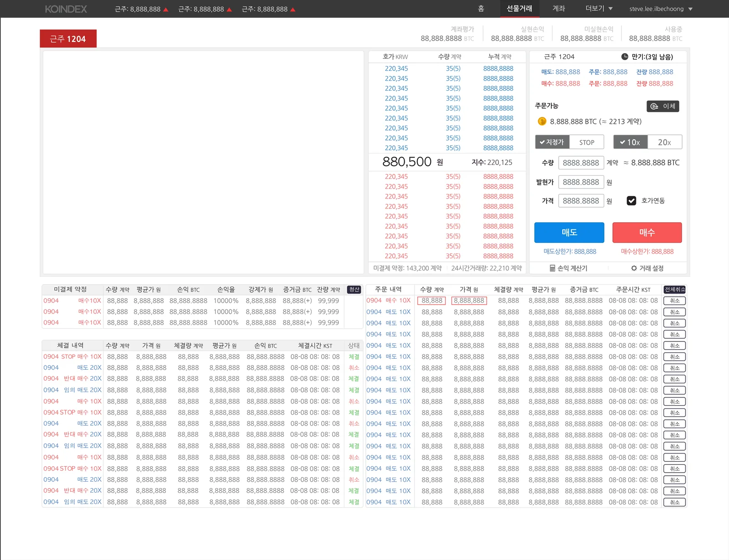Click 24시간거래량: 22,210 계약 text
The height and width of the screenshot is (560, 729).
pyautogui.click(x=487, y=268)
